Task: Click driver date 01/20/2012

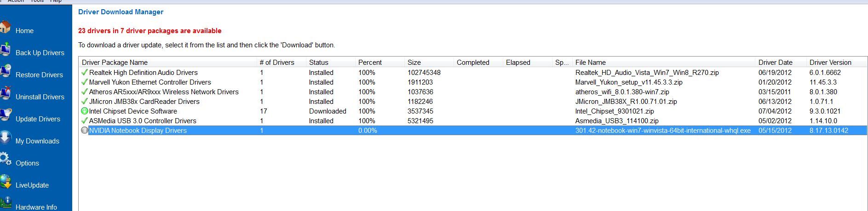Action: 775,82
